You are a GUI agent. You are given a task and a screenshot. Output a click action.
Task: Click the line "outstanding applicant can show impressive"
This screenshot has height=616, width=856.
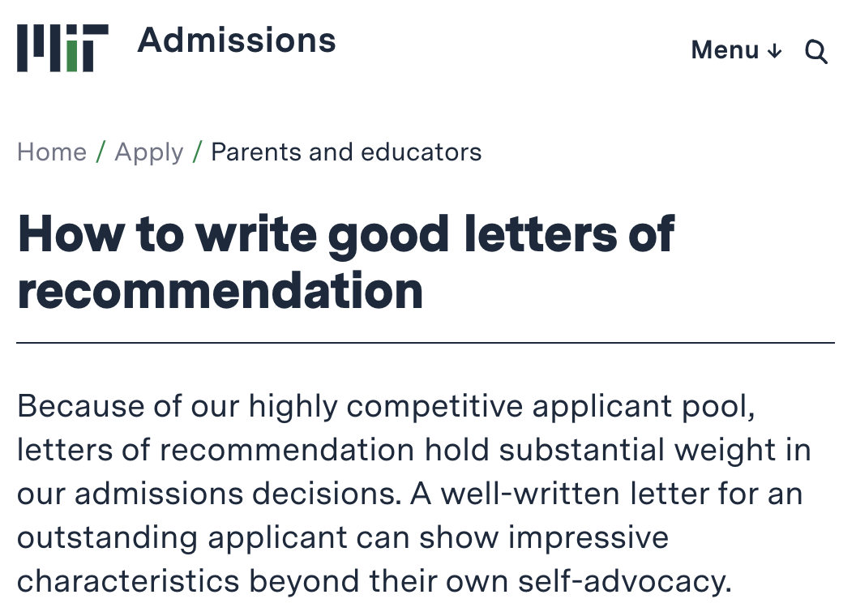click(343, 538)
